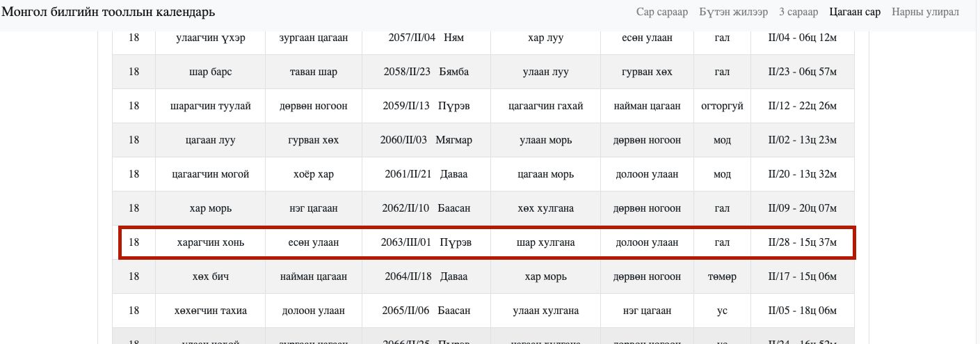Image resolution: width=980 pixels, height=344 pixels.
Task: Click the cell хөх бич
Action: coord(210,276)
